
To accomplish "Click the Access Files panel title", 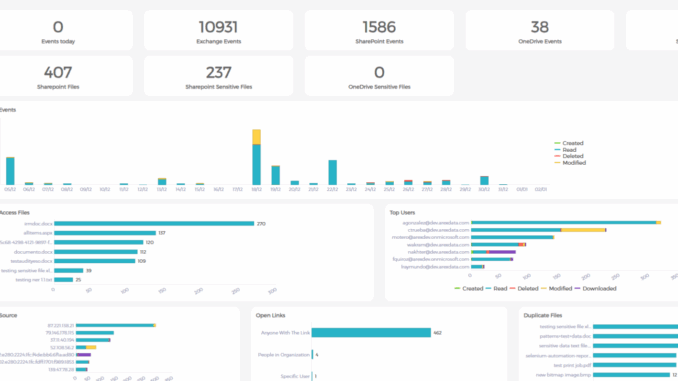I will click(15, 213).
